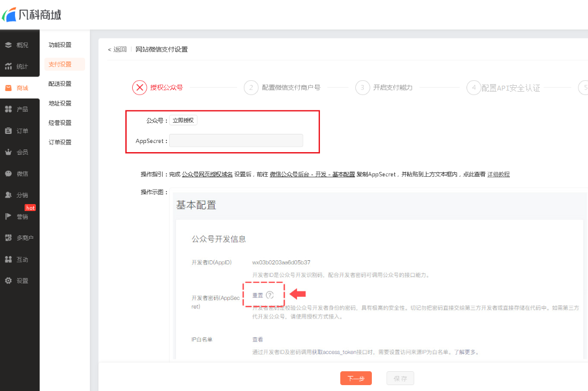588x391 pixels.
Task: Open the 概况 overview sidebar icon
Action: pyautogui.click(x=8, y=45)
